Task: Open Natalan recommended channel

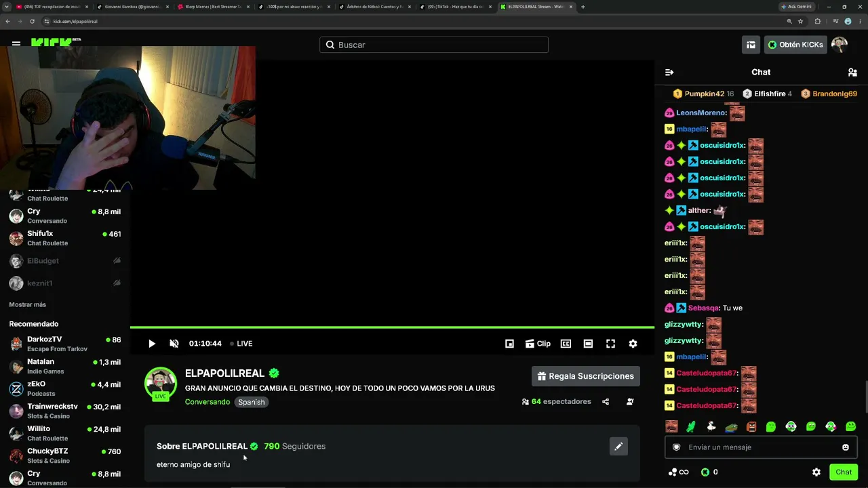Action: [x=65, y=366]
